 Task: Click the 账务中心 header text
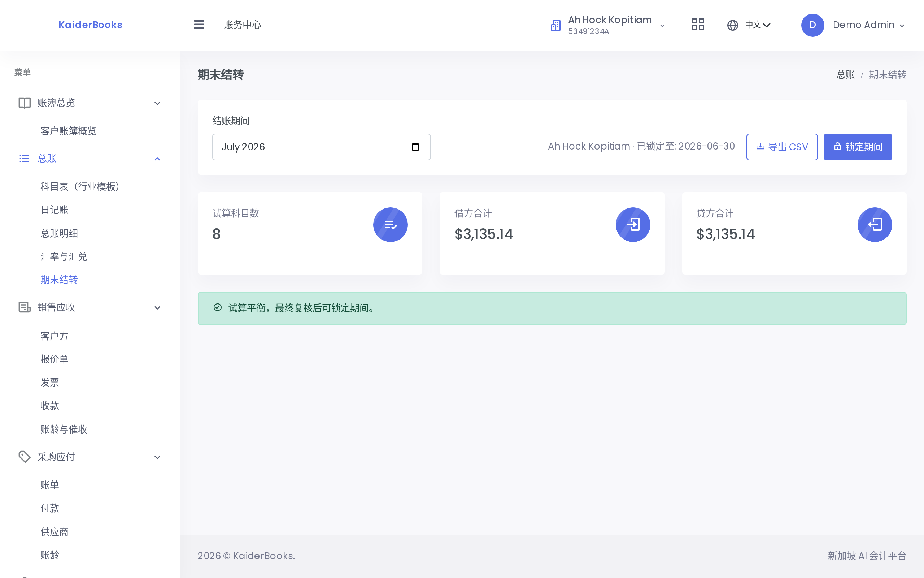tap(243, 25)
